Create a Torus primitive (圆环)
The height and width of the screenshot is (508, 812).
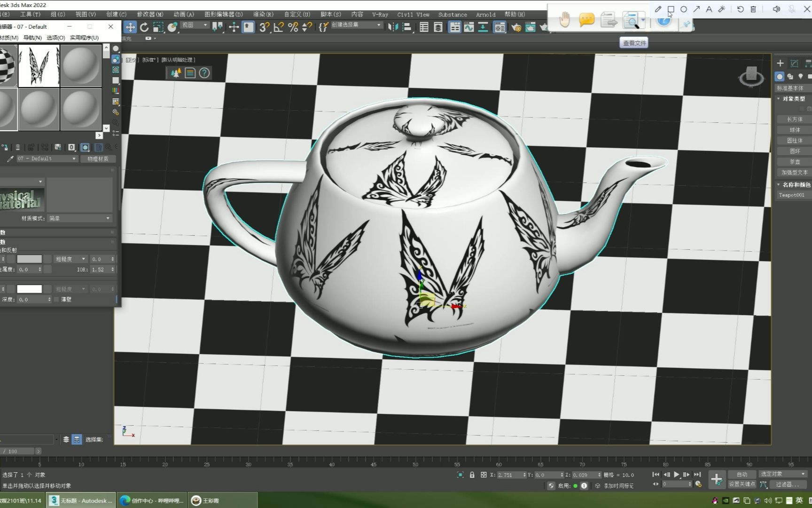[795, 151]
